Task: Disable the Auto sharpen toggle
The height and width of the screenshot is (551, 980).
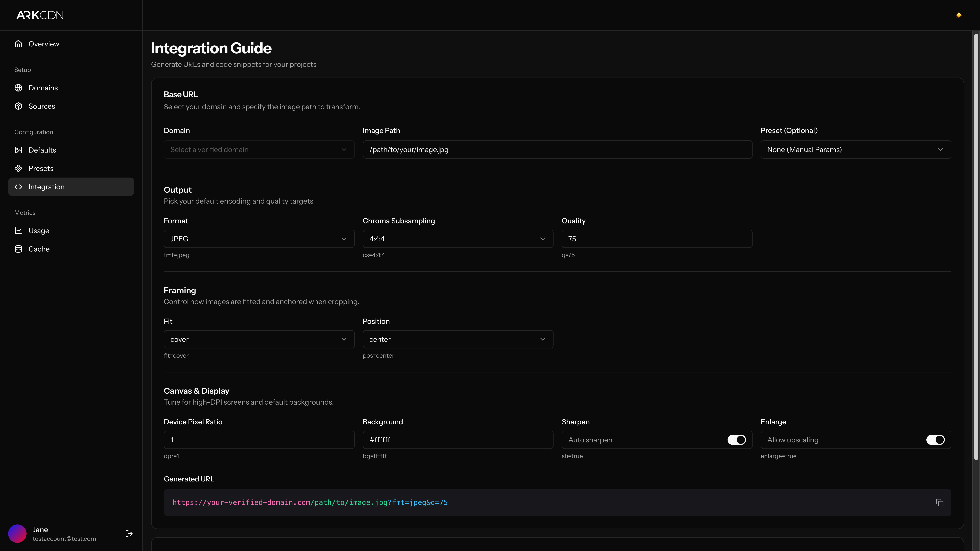Action: pyautogui.click(x=737, y=440)
